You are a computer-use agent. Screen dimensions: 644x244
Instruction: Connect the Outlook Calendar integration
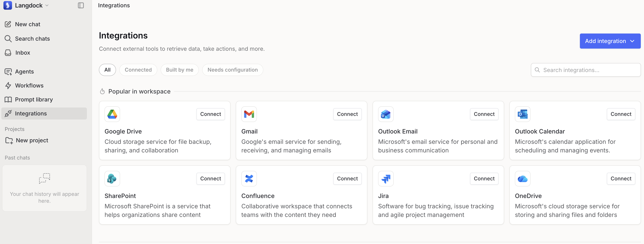(x=621, y=114)
